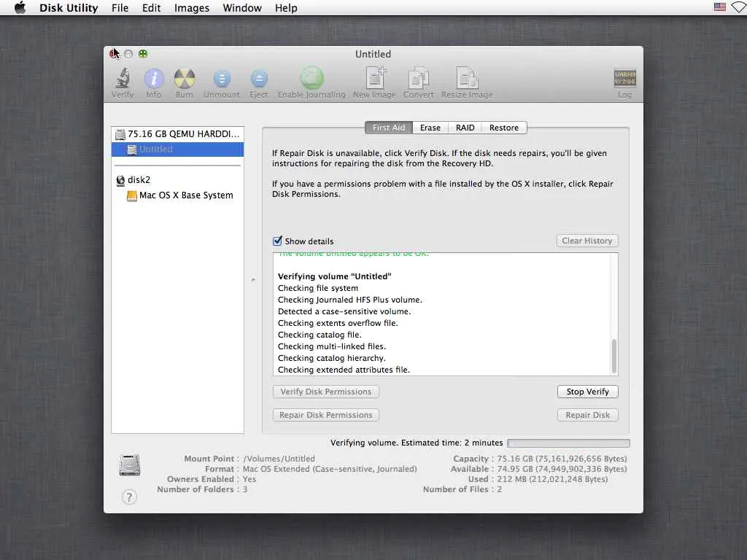
Task: Click the Repair Disk button
Action: (588, 415)
